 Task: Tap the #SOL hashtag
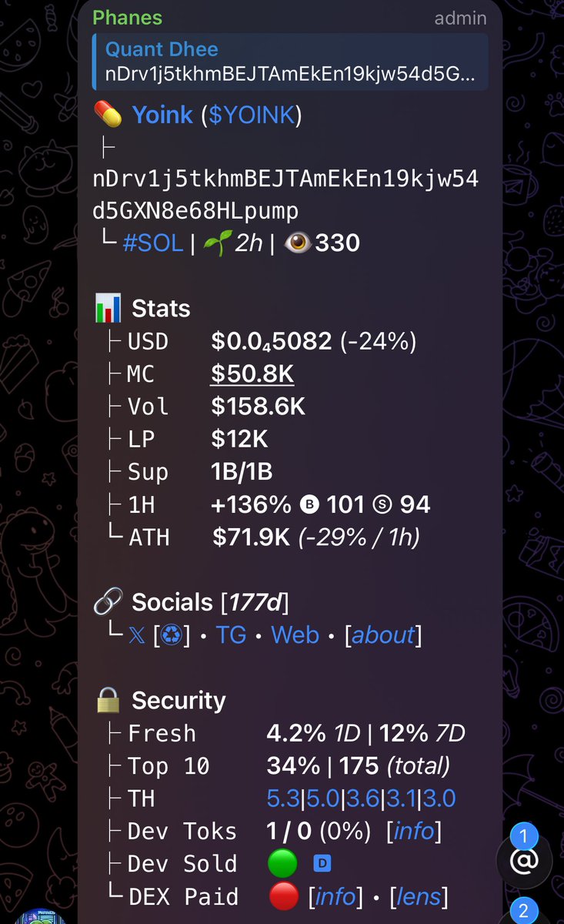point(153,243)
